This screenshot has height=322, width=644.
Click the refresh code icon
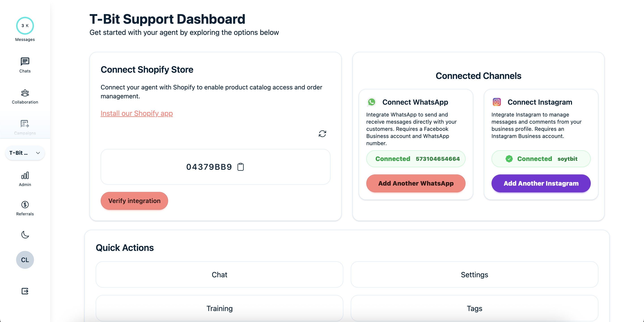tap(322, 134)
